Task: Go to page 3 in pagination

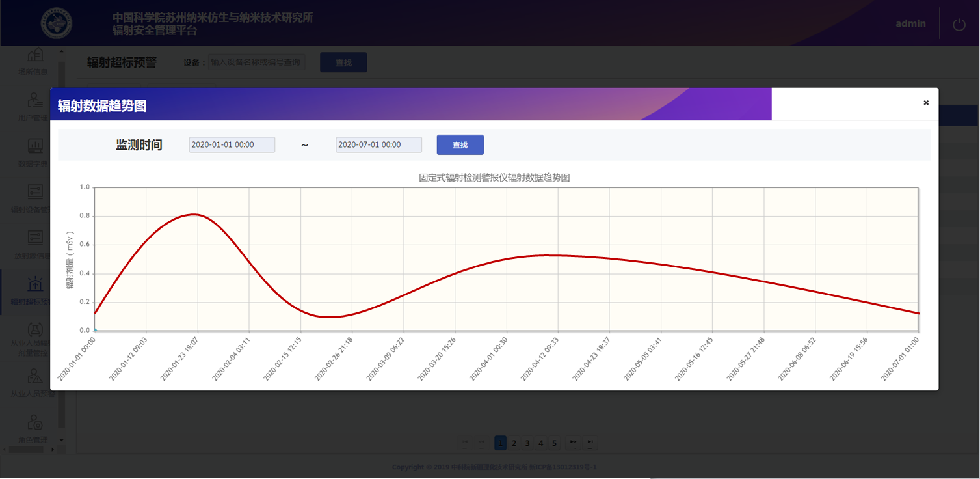Action: point(527,443)
